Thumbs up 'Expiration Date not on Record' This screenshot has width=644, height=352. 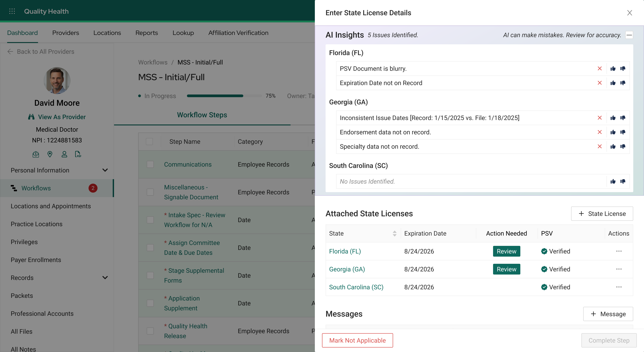pyautogui.click(x=613, y=83)
